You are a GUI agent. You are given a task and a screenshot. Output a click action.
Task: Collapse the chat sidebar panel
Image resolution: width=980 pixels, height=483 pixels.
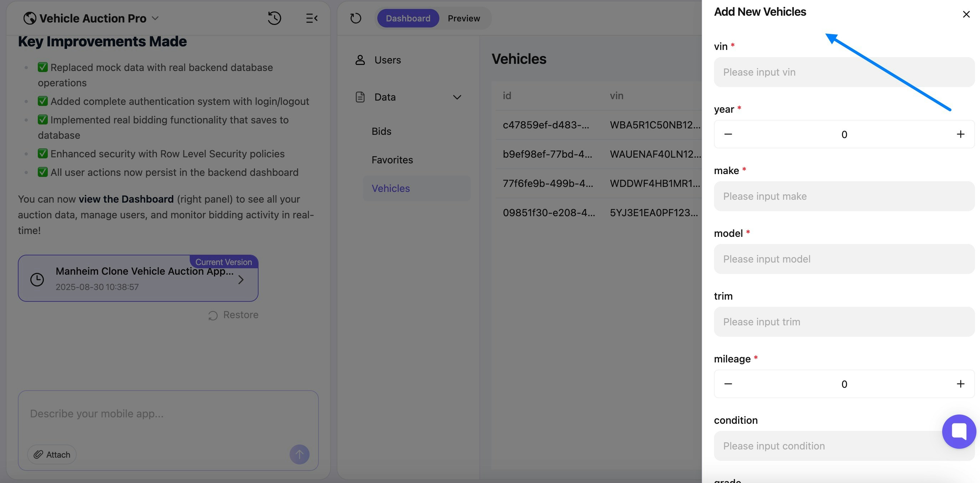(312, 18)
